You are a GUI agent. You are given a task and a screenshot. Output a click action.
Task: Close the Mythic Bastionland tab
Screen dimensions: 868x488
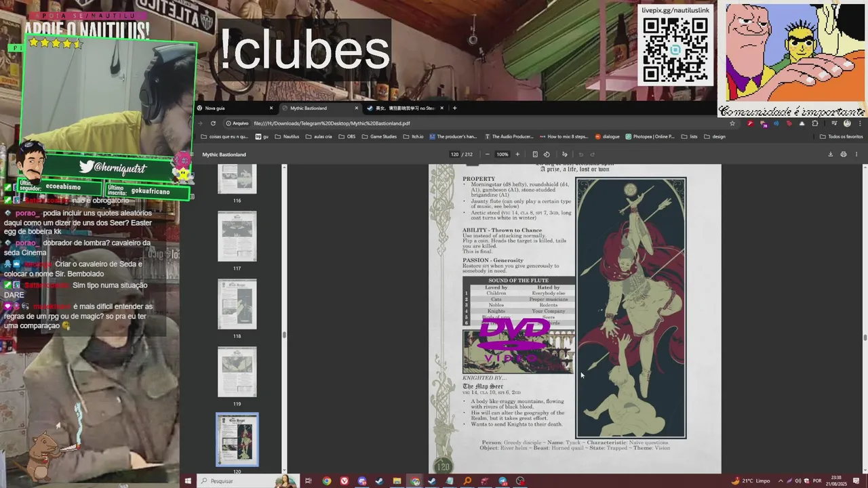356,108
